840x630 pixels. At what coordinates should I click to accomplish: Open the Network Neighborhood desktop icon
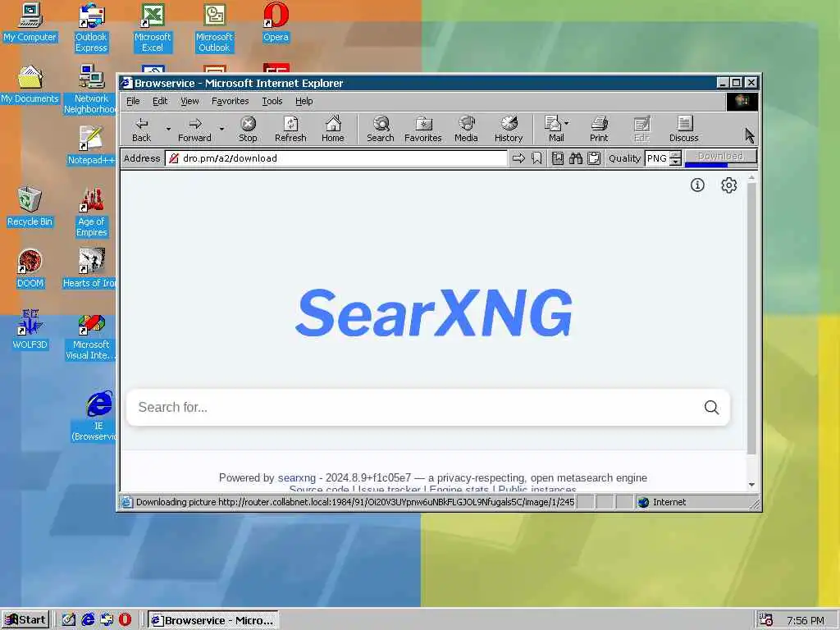(x=90, y=89)
